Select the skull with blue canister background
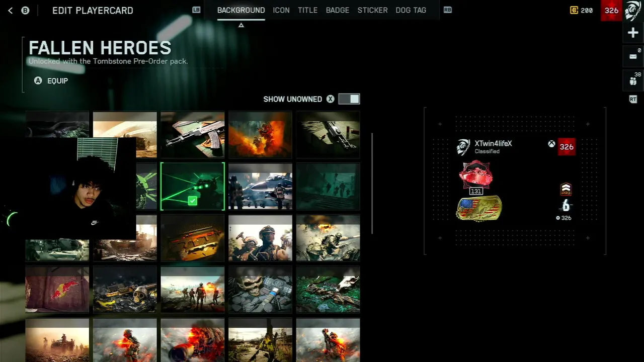 coord(260,290)
